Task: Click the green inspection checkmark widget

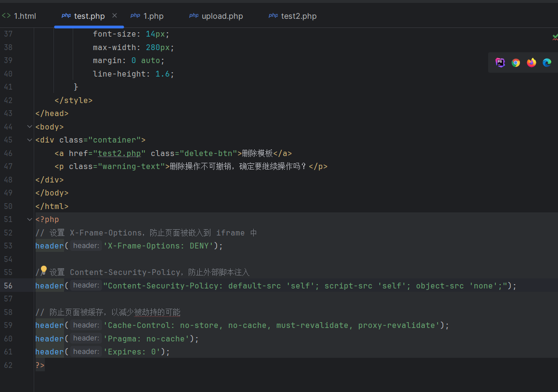Action: tap(555, 37)
